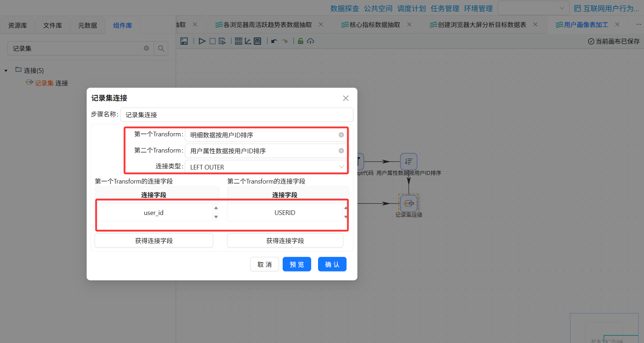This screenshot has height=343, width=644.
Task: Open the more tabs ellipsis menu
Action: [639, 25]
